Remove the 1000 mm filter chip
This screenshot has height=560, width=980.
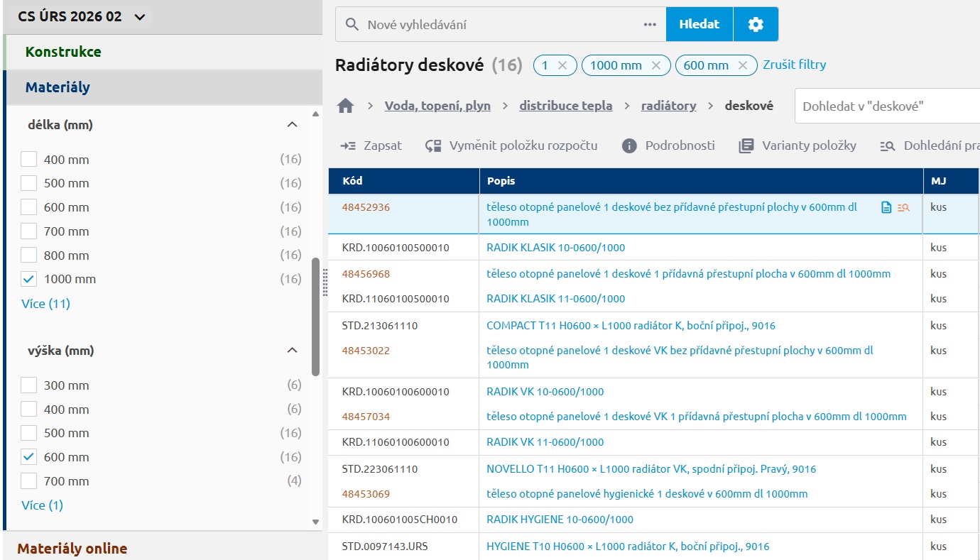coord(656,65)
